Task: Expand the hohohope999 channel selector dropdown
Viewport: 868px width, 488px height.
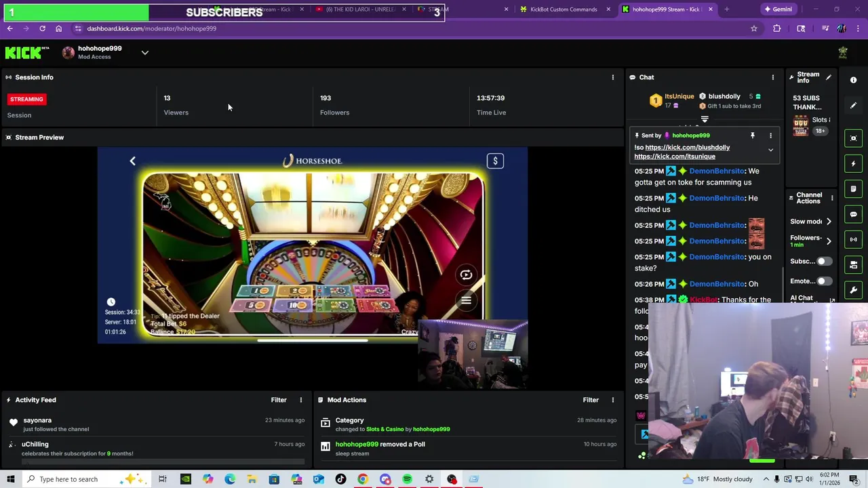Action: 144,53
